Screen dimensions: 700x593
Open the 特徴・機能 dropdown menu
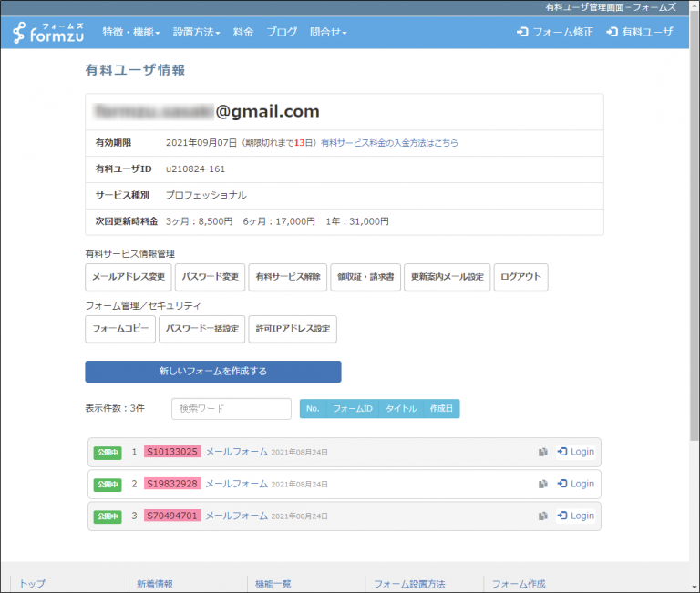(131, 32)
